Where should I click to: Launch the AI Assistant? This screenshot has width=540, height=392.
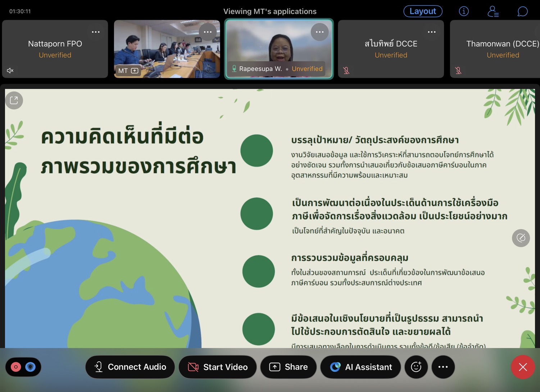click(x=360, y=367)
